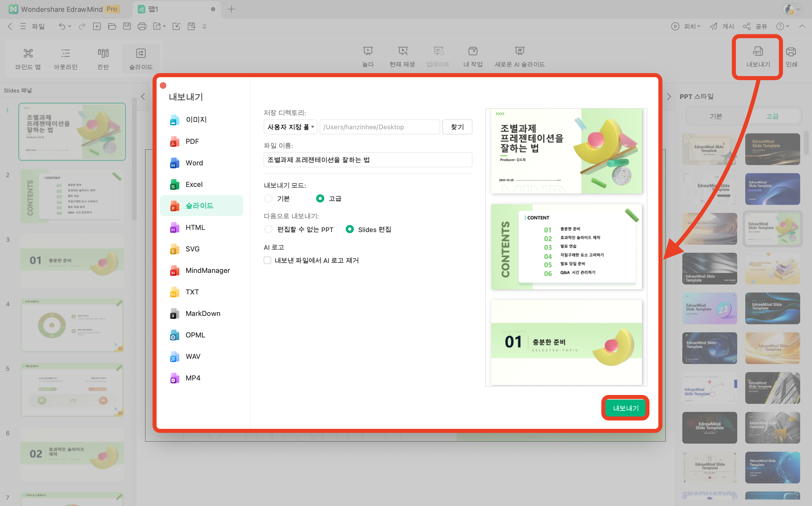Collapse the slides panel with the left chevron
Screen dimensions: 812x506
(143, 97)
